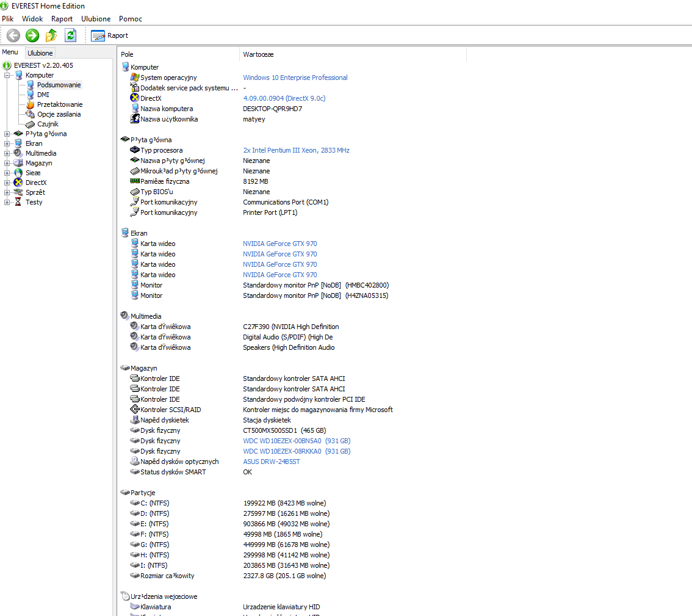Click the Nazwa uċytkownika icon
Image resolution: width=692 pixels, height=616 pixels.
135,119
